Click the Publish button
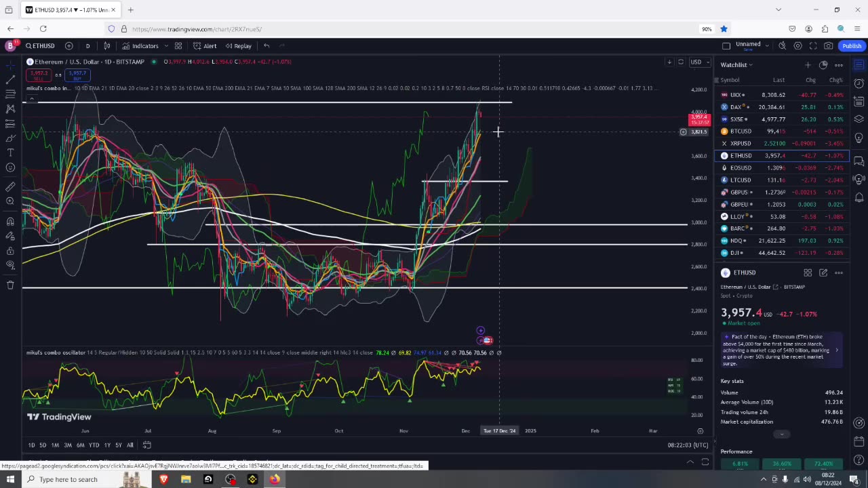Viewport: 868px width, 488px height. click(x=852, y=46)
